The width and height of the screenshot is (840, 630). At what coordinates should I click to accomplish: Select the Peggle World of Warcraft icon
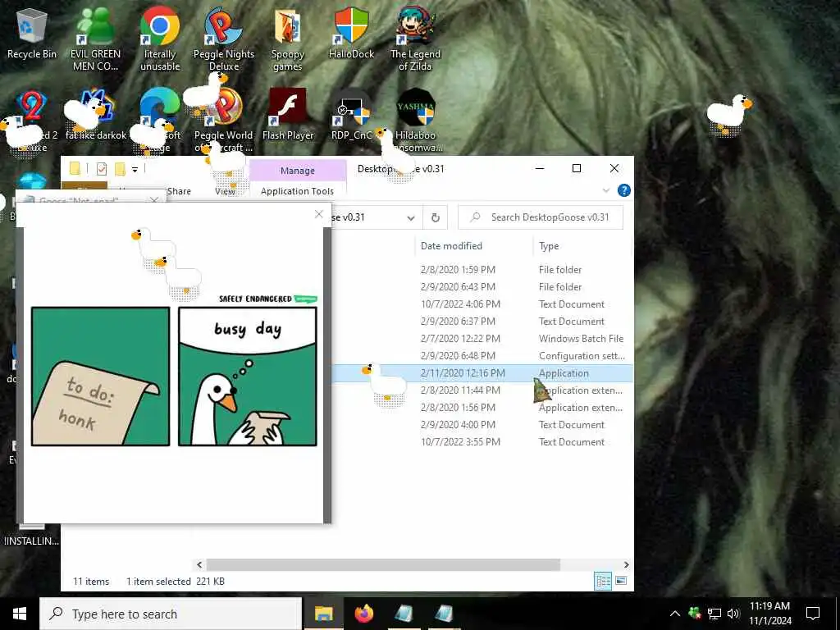tap(224, 120)
